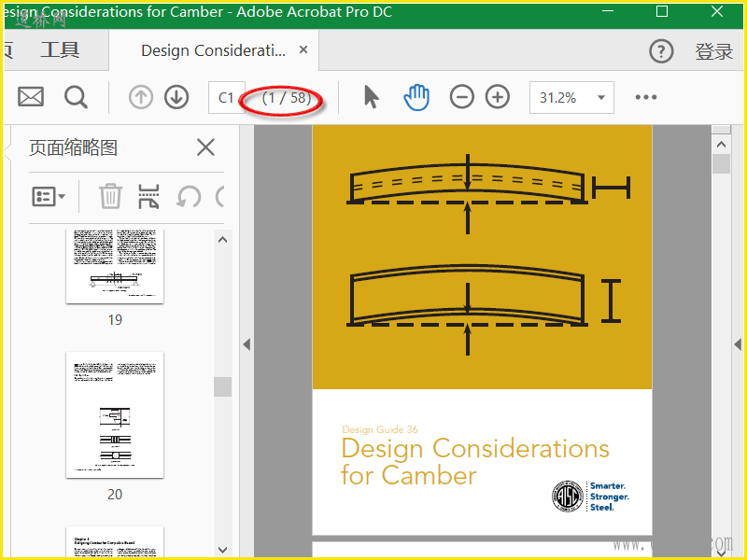Open the magnifier search tool
The height and width of the screenshot is (560, 747).
point(76,98)
